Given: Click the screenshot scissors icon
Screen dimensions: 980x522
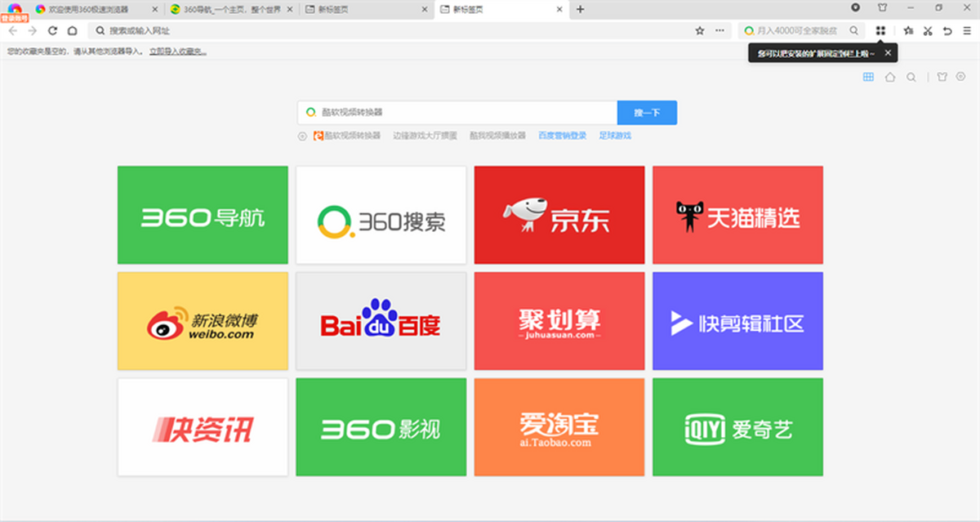Looking at the screenshot, I should pos(928,30).
